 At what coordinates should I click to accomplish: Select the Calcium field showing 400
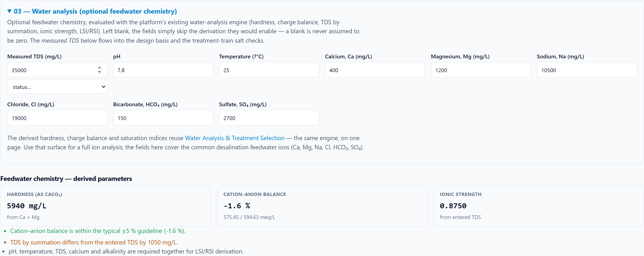click(x=375, y=70)
